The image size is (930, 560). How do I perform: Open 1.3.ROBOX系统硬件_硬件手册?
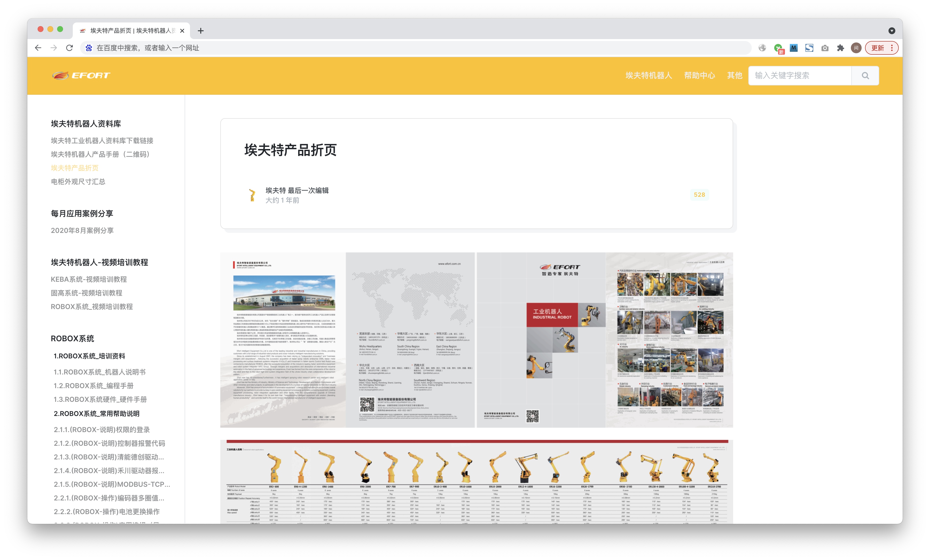(x=100, y=399)
